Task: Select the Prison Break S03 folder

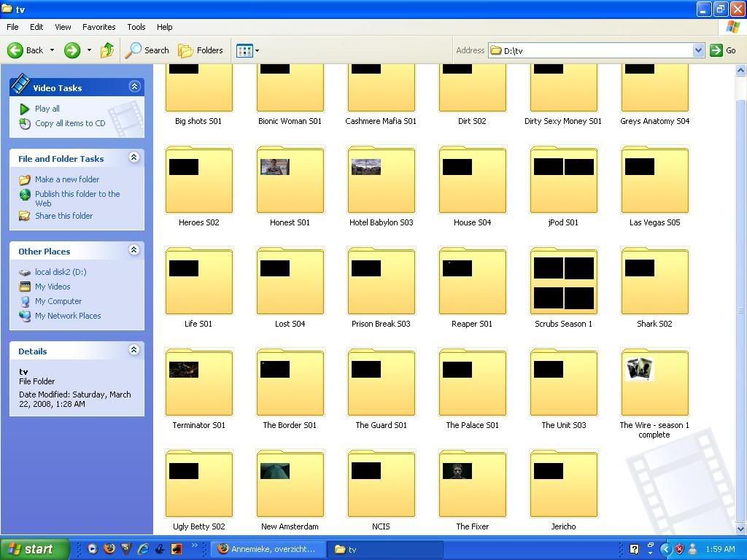Action: (381, 281)
